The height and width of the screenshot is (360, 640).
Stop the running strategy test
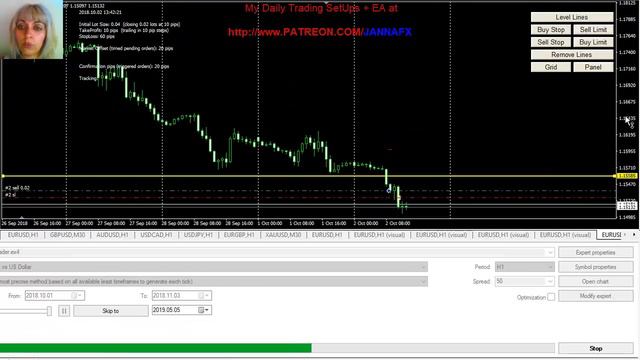coord(596,348)
